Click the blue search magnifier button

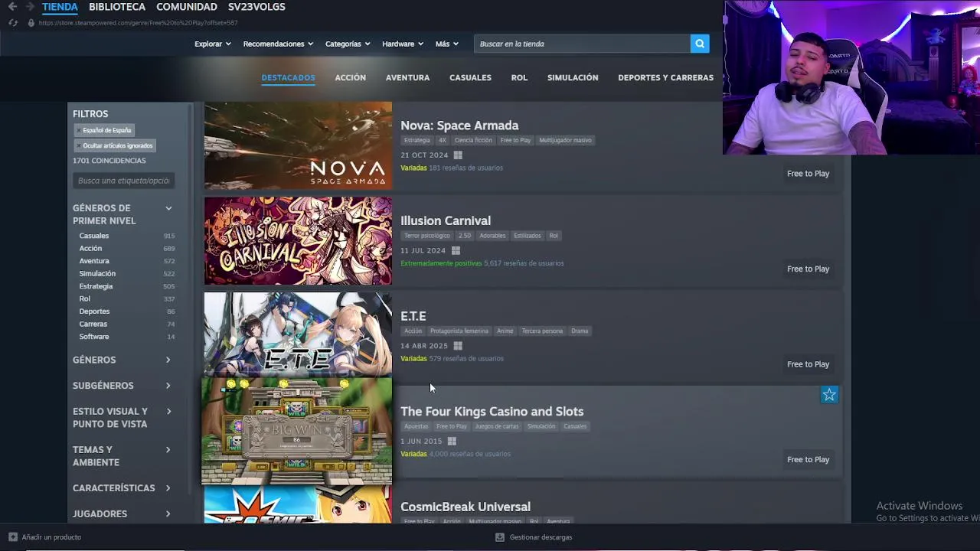click(700, 44)
